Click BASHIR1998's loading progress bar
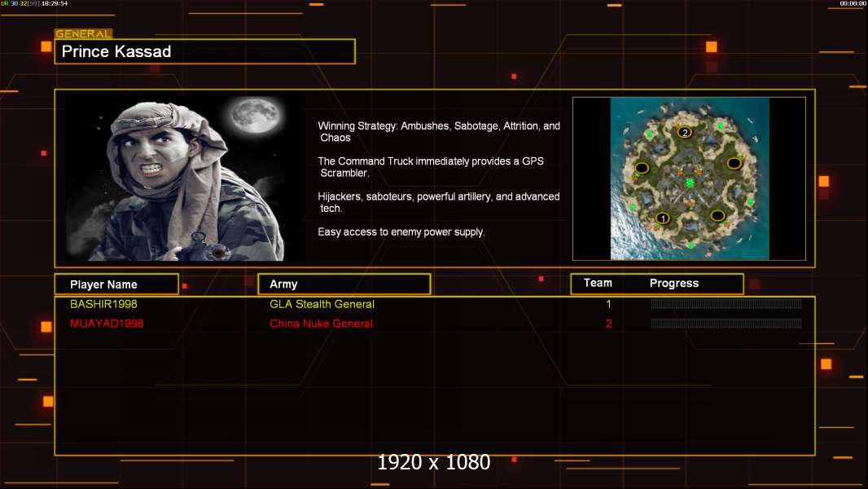The width and height of the screenshot is (868, 489). coord(726,303)
